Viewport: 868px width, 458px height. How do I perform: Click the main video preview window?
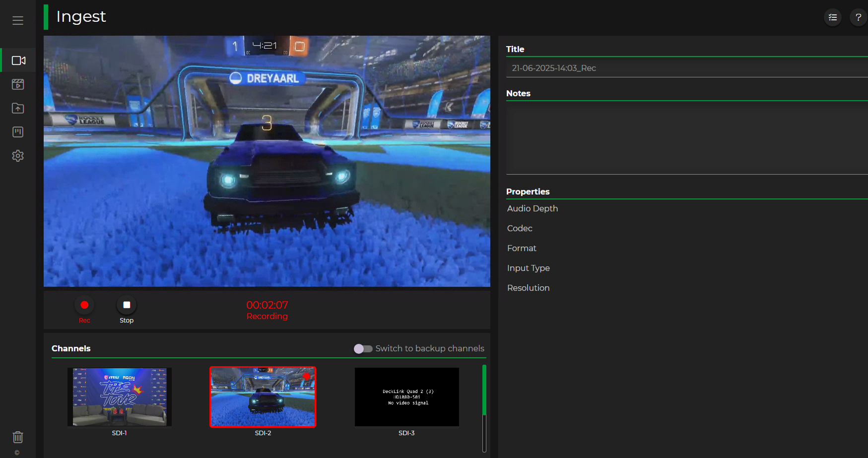(267, 161)
